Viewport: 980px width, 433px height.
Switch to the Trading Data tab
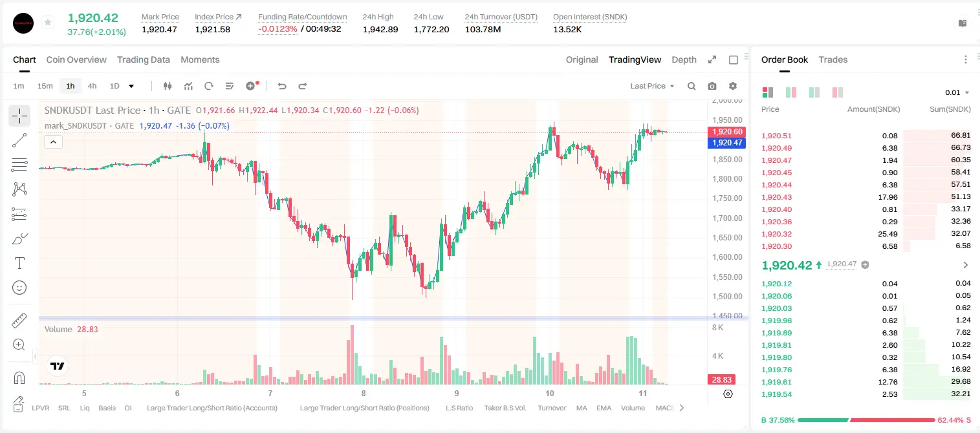[x=144, y=59]
